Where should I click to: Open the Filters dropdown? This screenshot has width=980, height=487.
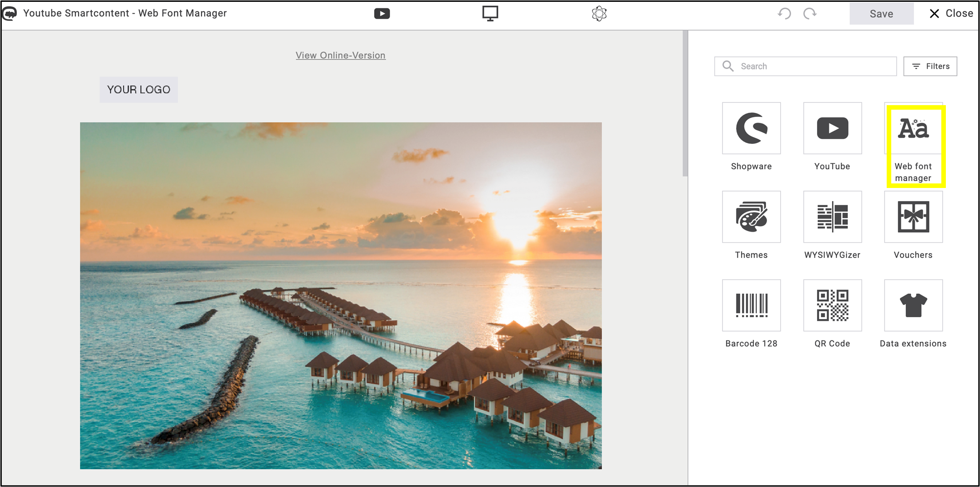pyautogui.click(x=930, y=66)
